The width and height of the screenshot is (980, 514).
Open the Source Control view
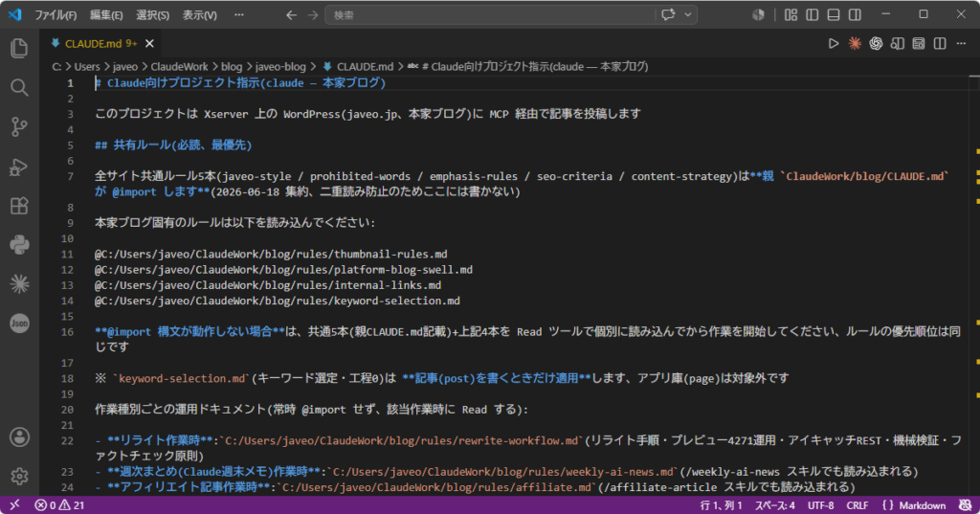[19, 127]
